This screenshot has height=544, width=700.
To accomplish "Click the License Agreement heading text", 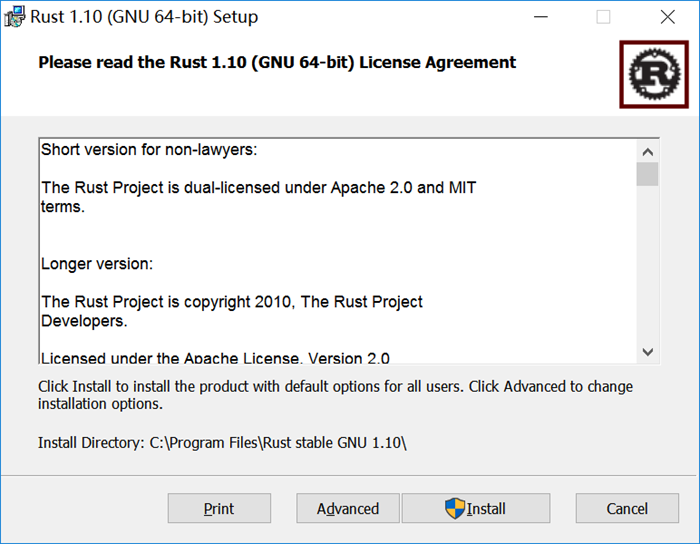I will tap(277, 62).
